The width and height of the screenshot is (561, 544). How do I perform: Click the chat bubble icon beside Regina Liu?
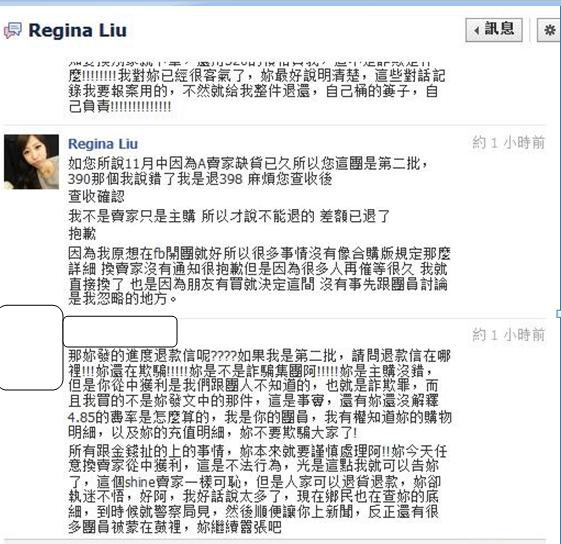pos(13,30)
